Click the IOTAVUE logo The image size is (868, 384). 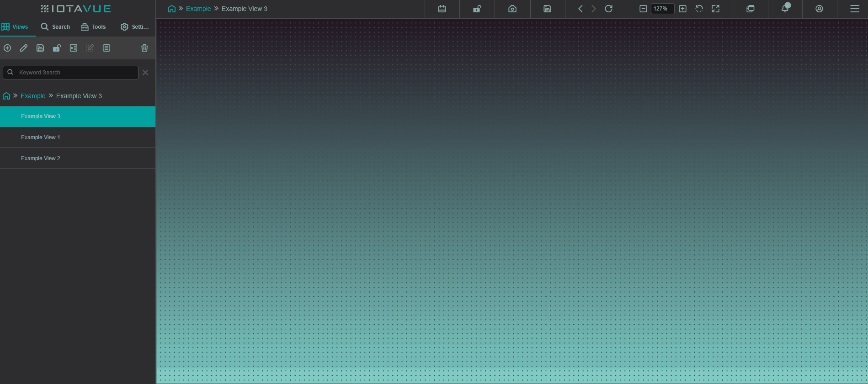[x=76, y=9]
